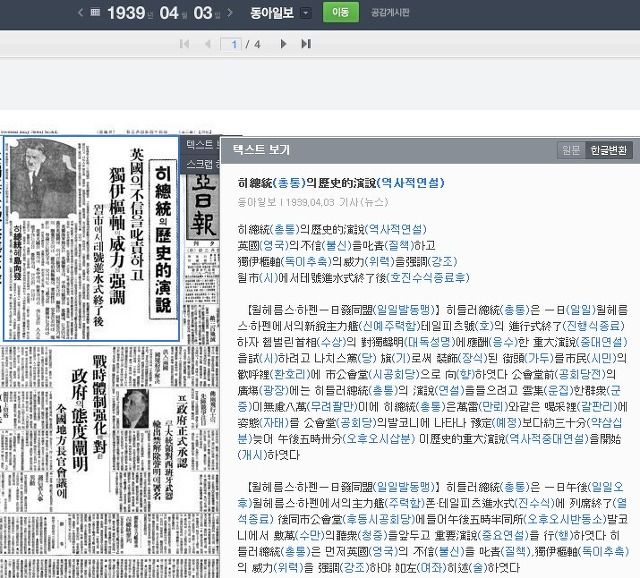
Task: Click the article title 히總統의歷史的演說
Action: (x=341, y=183)
